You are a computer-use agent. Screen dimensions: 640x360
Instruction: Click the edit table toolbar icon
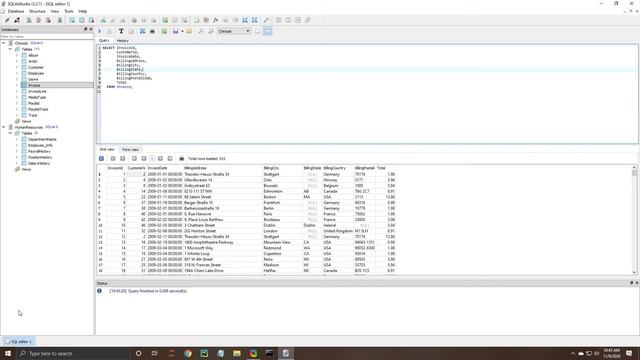click(82, 20)
